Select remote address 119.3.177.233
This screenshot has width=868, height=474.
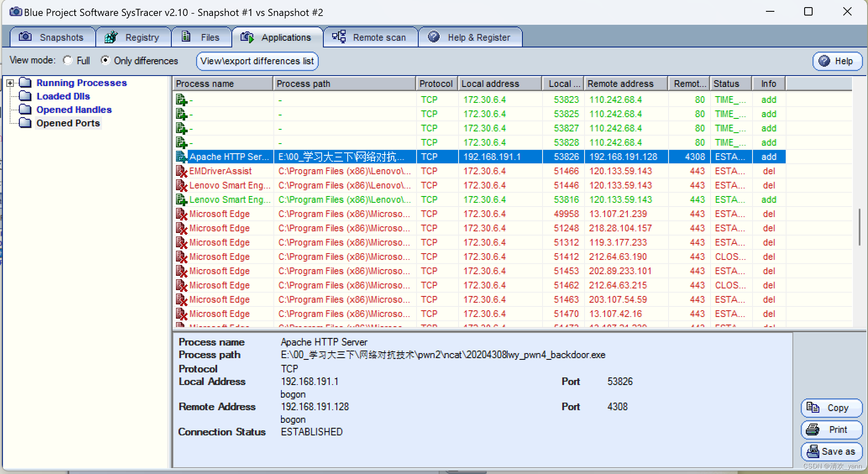point(618,243)
